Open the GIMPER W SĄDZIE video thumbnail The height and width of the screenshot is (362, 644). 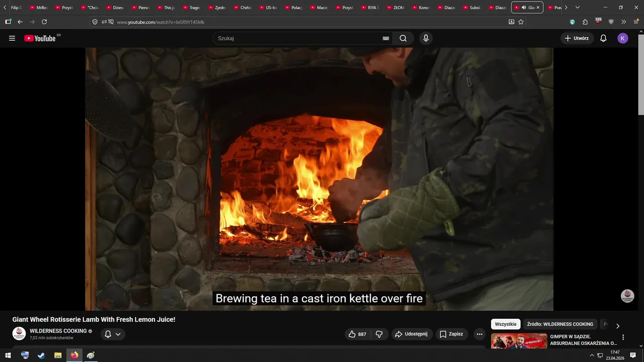pos(519,341)
